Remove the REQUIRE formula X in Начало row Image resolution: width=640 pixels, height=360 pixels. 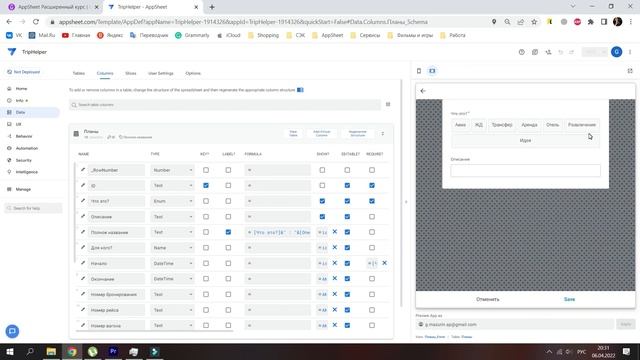tap(384, 263)
